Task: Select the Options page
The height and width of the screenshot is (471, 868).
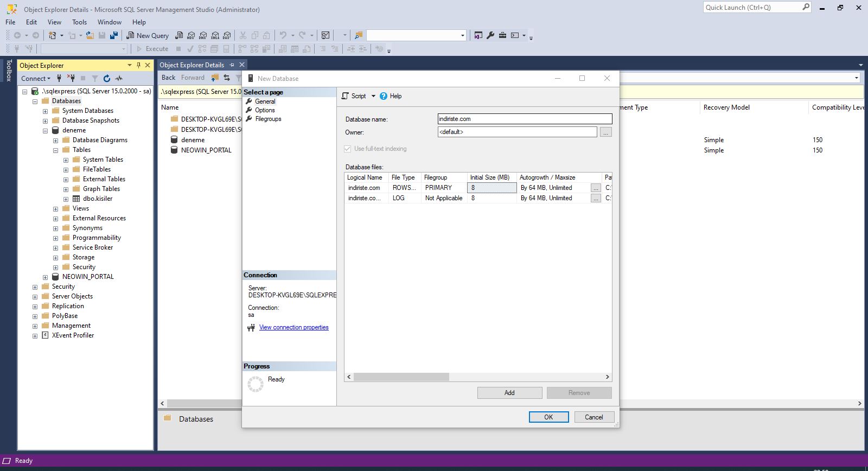Action: point(265,110)
